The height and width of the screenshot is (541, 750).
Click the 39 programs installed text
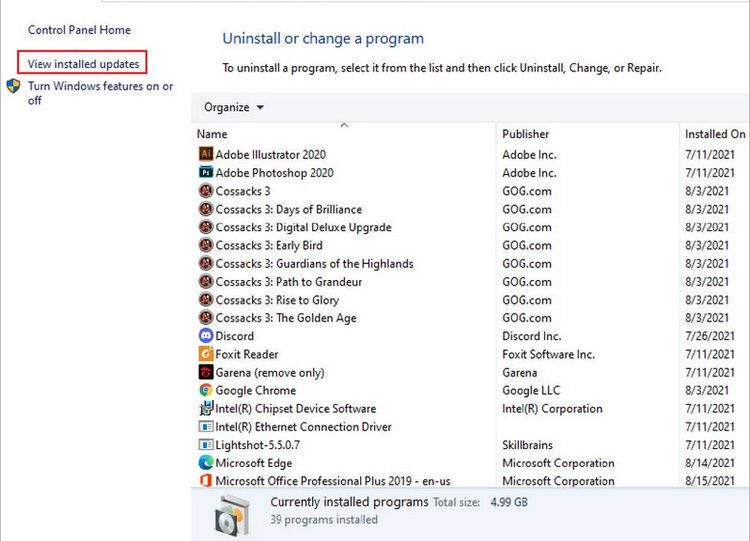pyautogui.click(x=324, y=519)
